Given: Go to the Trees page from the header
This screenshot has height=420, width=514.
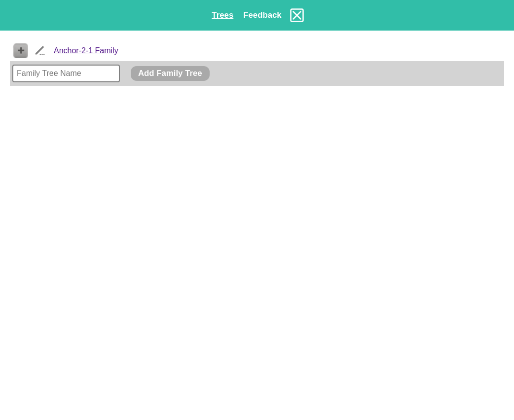Looking at the screenshot, I should 222,15.
